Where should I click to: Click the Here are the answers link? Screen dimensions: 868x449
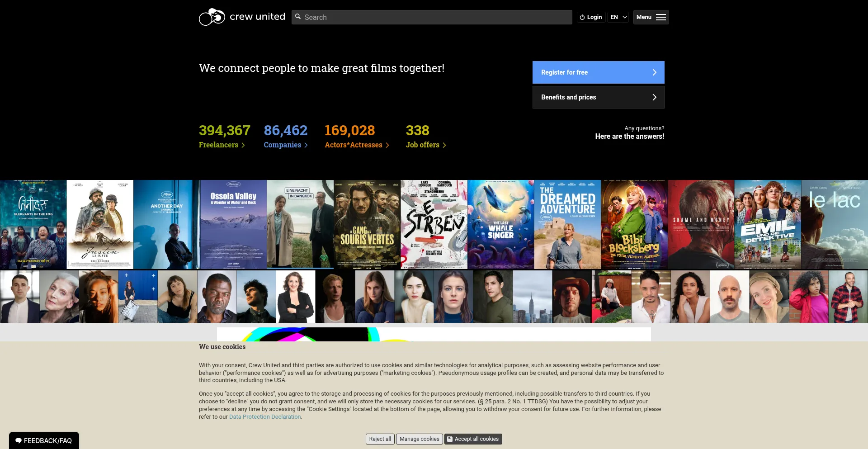(630, 136)
